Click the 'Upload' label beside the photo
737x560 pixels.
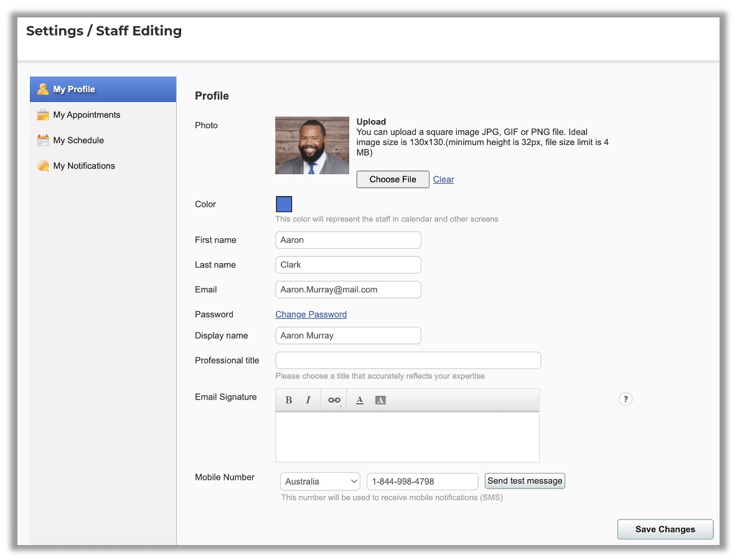tap(371, 122)
